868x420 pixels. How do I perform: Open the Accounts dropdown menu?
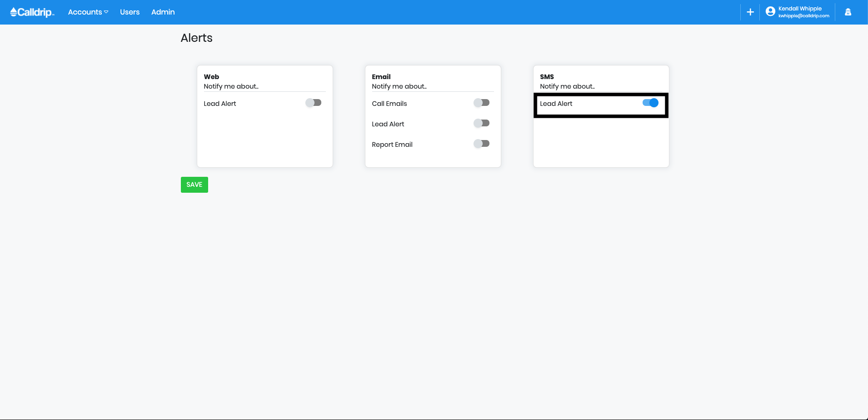[88, 12]
